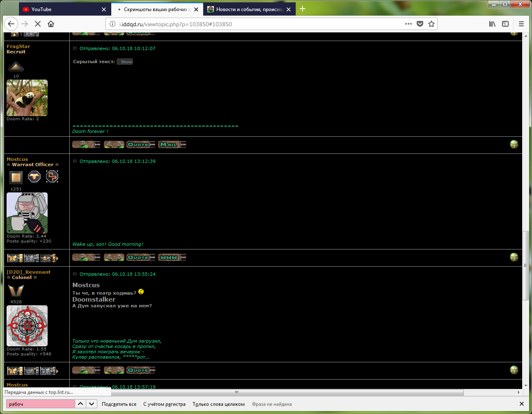Image resolution: width=532 pixels, height=414 pixels.
Task: Close the Новости и события tab
Action: tap(289, 9)
